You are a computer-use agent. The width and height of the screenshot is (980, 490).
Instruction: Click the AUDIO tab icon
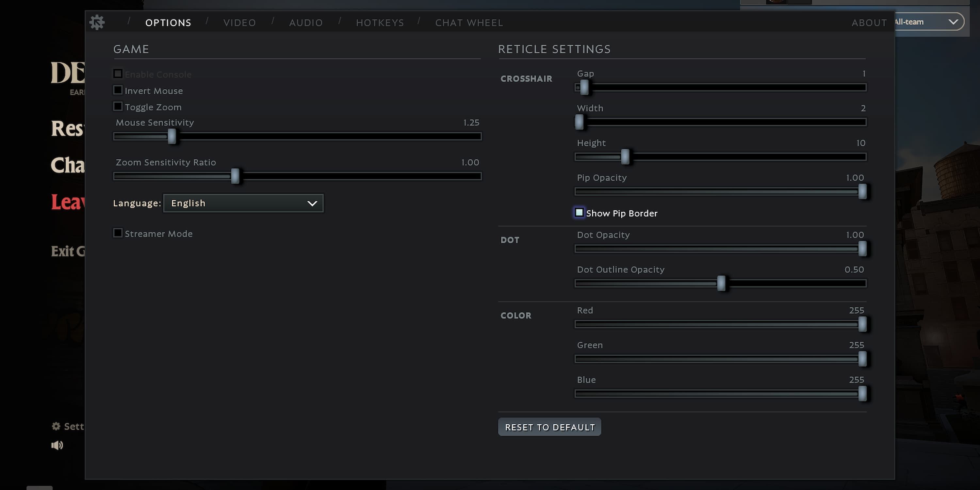[x=306, y=23]
